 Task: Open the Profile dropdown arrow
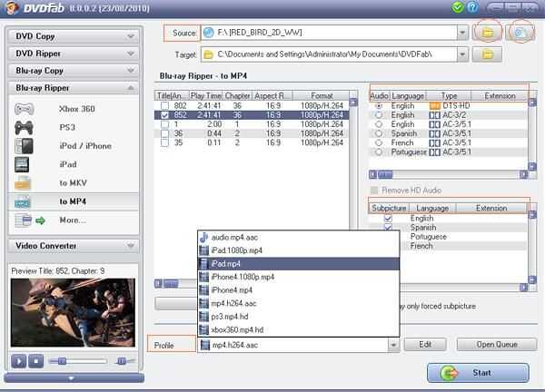pyautogui.click(x=393, y=345)
